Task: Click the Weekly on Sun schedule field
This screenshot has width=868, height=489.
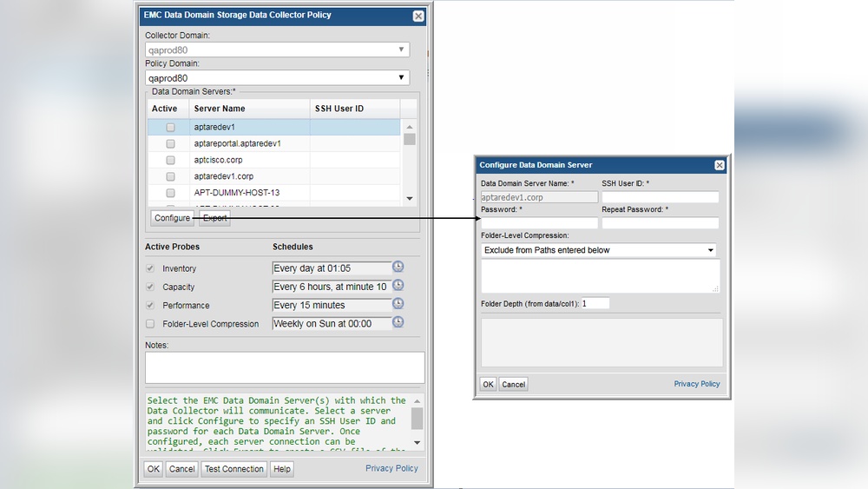Action: pyautogui.click(x=332, y=324)
